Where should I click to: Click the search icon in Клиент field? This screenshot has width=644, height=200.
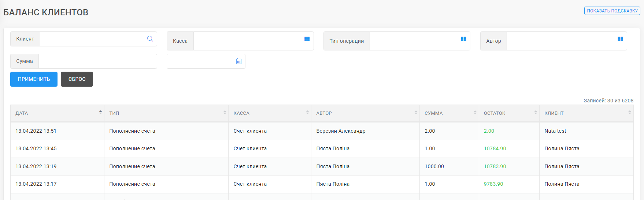150,39
